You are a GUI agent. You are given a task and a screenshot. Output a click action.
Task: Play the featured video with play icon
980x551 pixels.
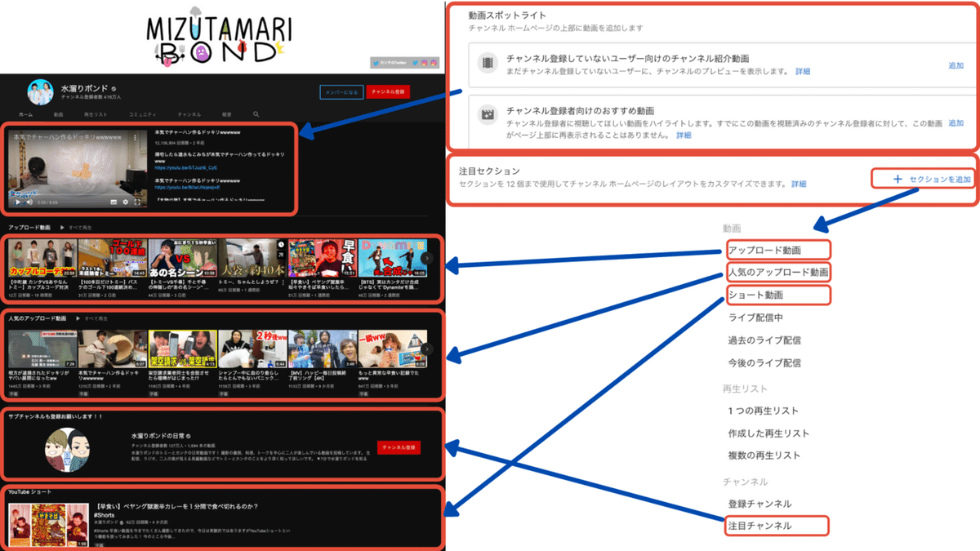(19, 202)
